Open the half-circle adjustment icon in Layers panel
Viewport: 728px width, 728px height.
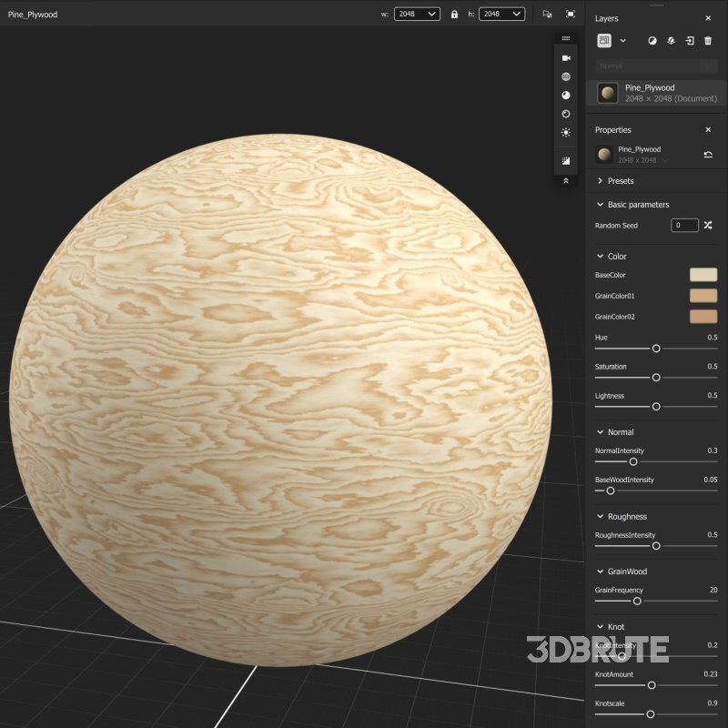[x=652, y=41]
